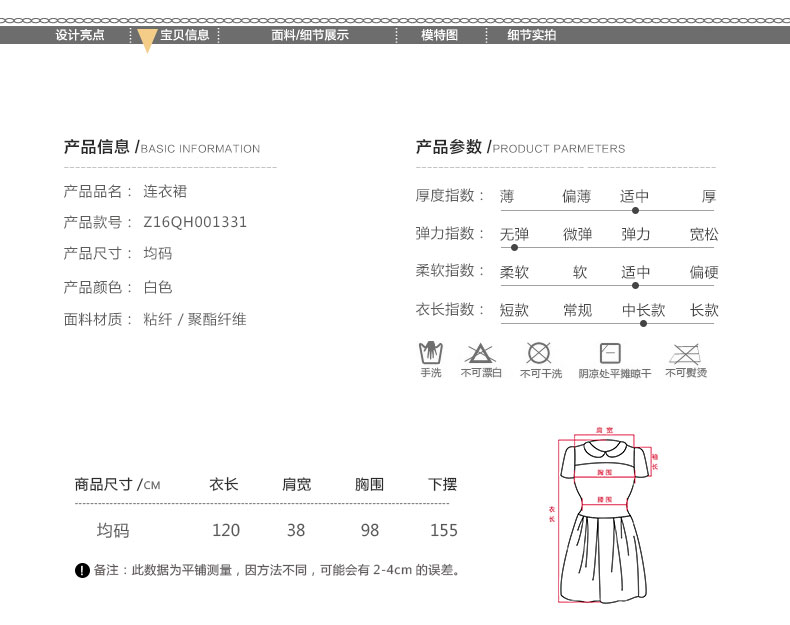Click the thickness index slider dot
Image resolution: width=790 pixels, height=625 pixels.
635,211
